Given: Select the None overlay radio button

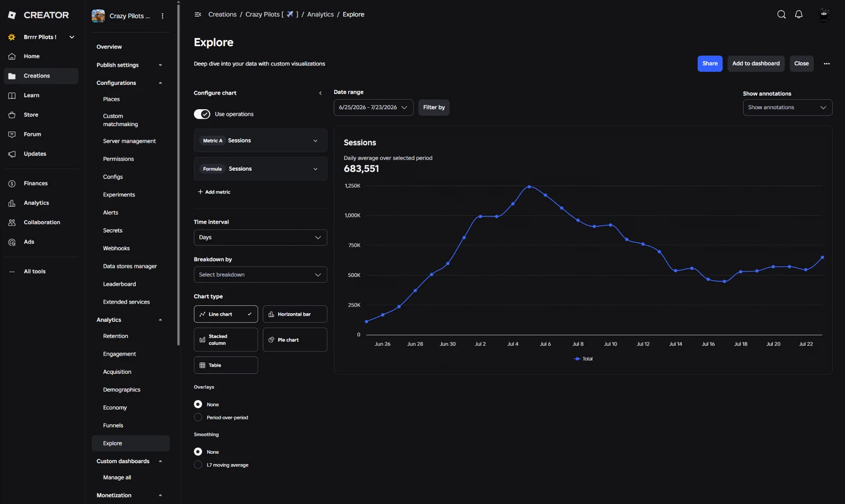Looking at the screenshot, I should [198, 404].
